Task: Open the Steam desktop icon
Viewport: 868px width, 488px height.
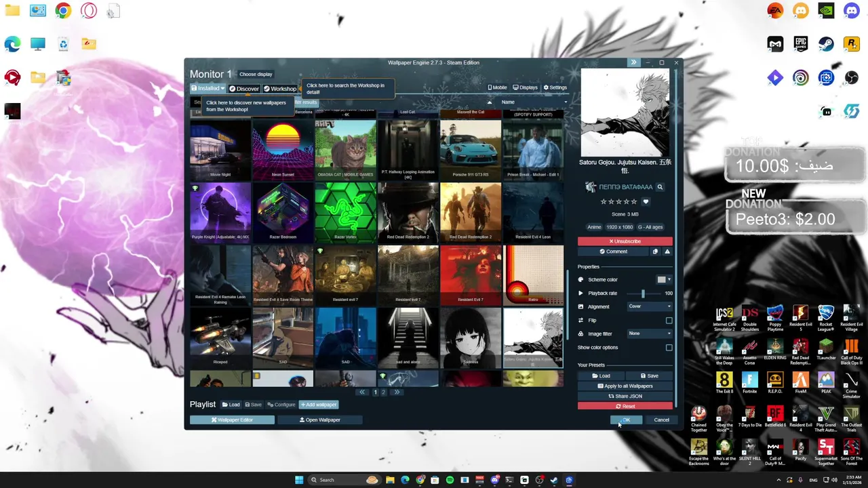Action: [826, 44]
